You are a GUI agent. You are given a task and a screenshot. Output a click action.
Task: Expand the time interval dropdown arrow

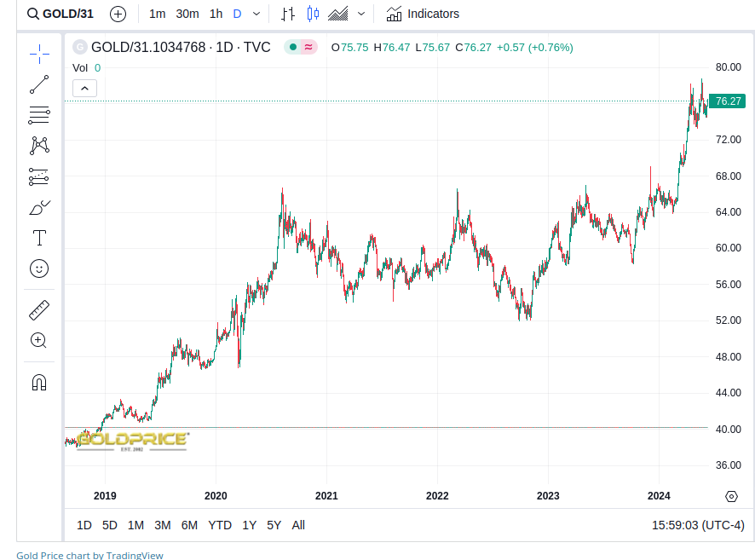[256, 14]
